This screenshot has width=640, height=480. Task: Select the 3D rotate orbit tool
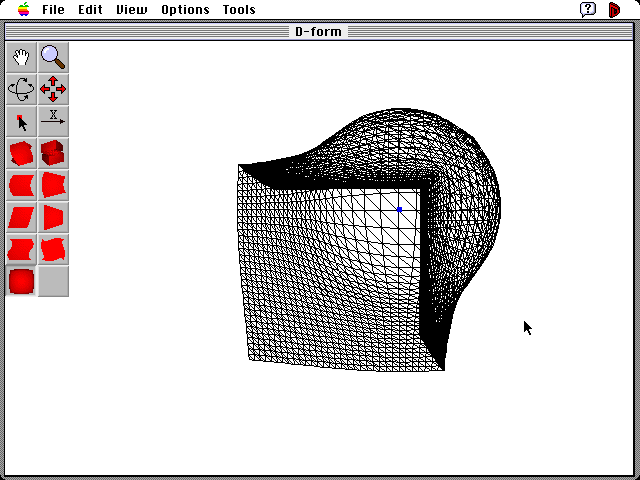point(21,89)
